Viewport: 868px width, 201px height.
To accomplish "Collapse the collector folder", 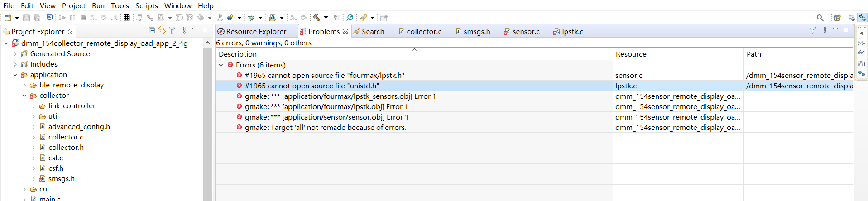I will (24, 96).
